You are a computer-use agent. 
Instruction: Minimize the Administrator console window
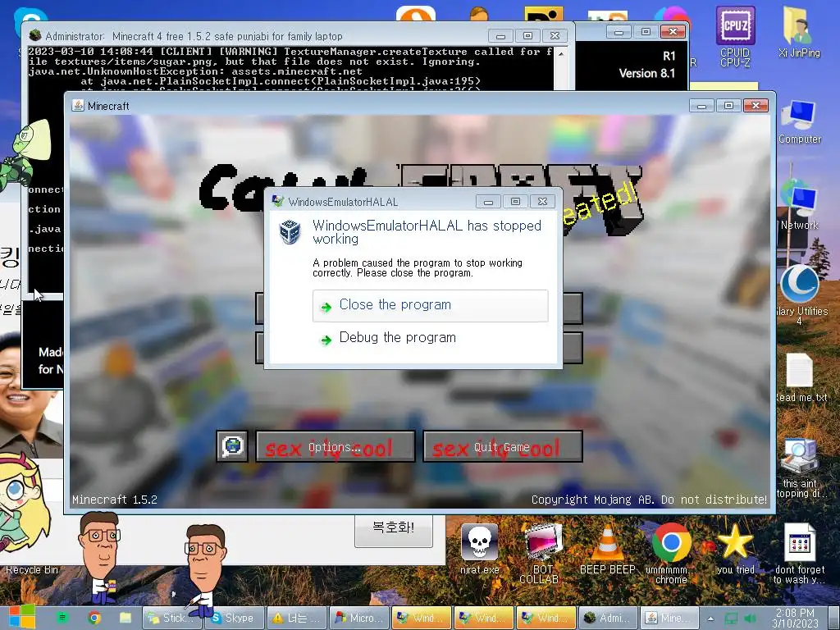501,36
